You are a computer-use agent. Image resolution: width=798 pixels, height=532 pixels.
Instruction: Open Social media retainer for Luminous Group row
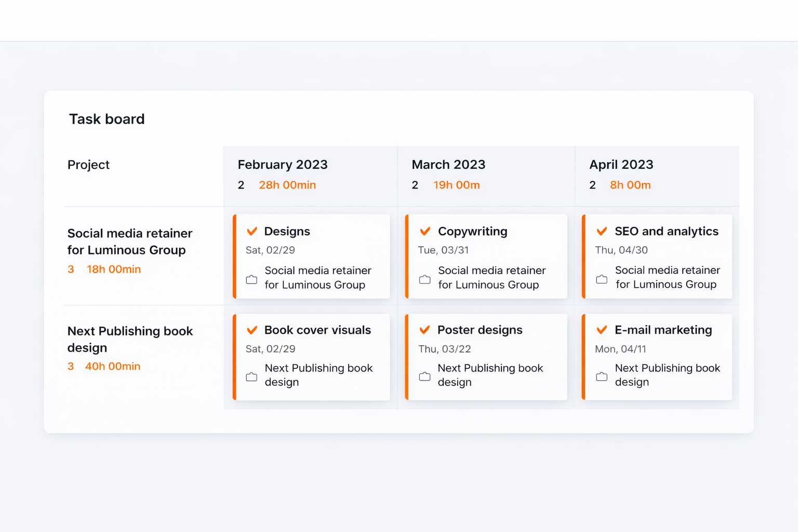click(130, 242)
